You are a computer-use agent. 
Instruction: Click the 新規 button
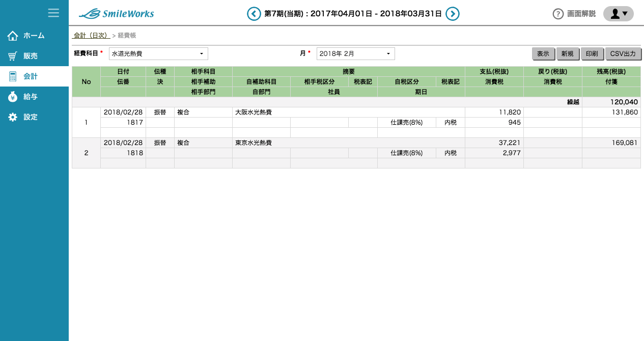point(568,53)
